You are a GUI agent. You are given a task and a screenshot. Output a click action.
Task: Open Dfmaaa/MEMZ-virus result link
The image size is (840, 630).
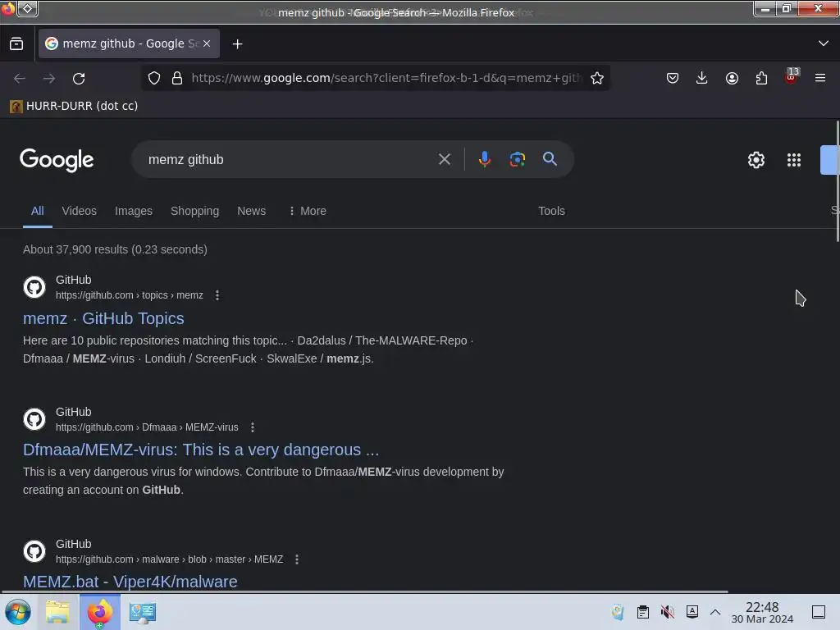[201, 450]
